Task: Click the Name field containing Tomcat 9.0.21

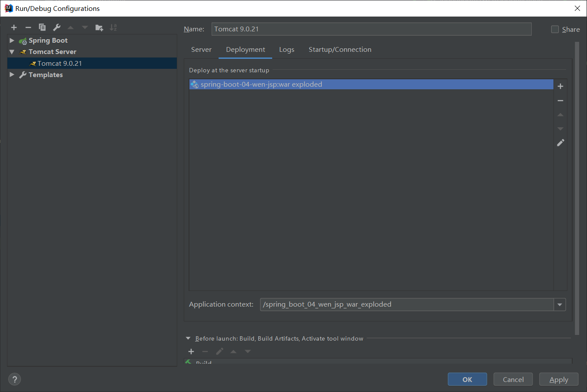Action: click(371, 29)
